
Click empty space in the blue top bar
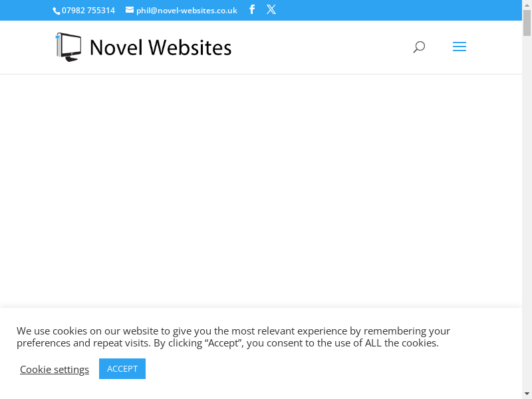click(399, 10)
